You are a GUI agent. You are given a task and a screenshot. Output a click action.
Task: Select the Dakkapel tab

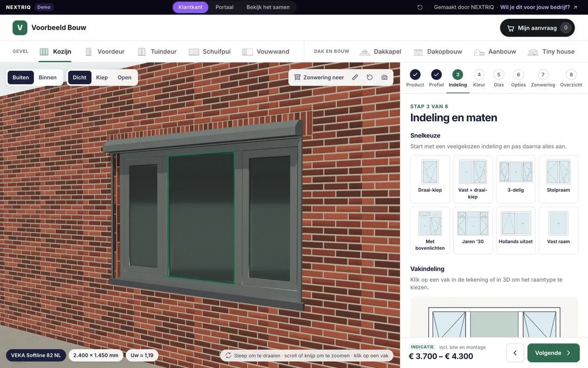(380, 51)
